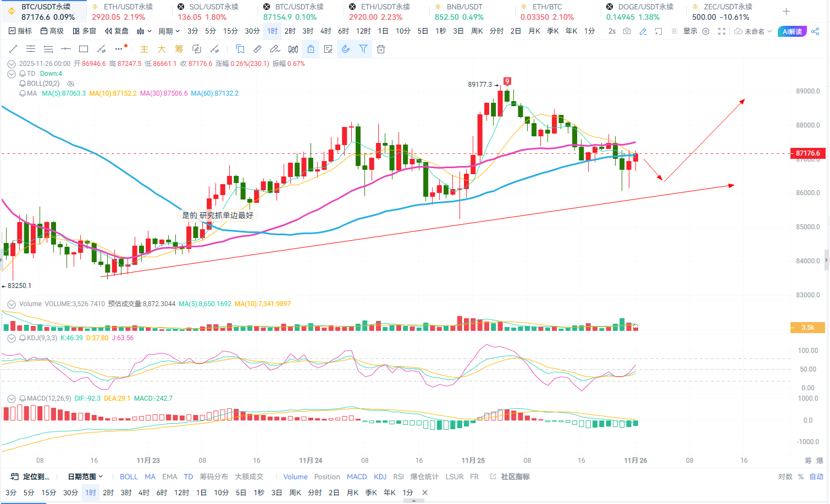Image resolution: width=830 pixels, height=504 pixels.
Task: Toggle the EMA indicator in bottom bar
Action: point(169,477)
